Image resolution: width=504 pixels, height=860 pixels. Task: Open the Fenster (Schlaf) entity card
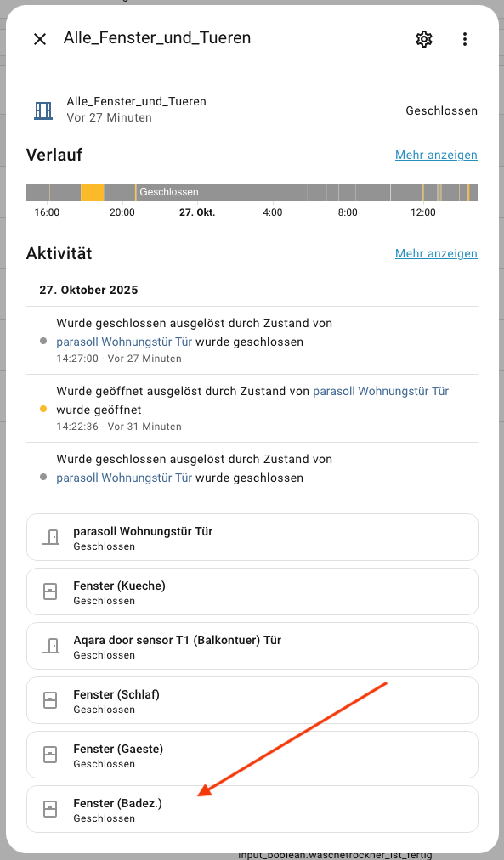point(252,700)
